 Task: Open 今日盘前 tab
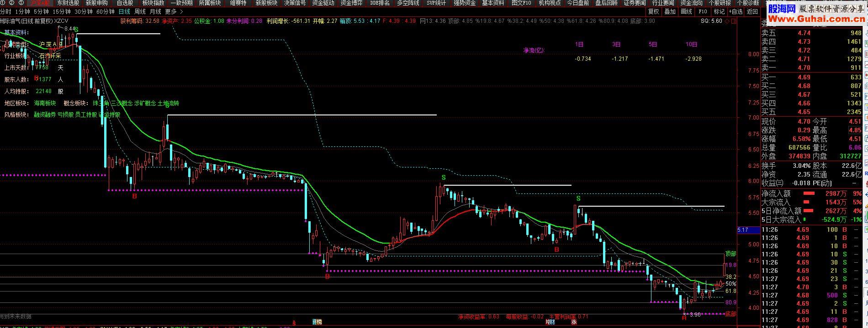pyautogui.click(x=578, y=3)
